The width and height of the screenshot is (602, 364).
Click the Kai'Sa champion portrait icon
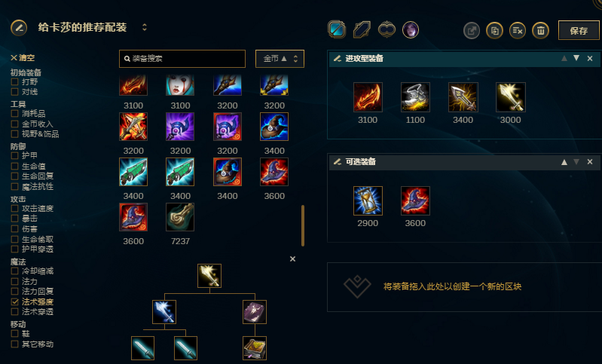click(x=411, y=29)
